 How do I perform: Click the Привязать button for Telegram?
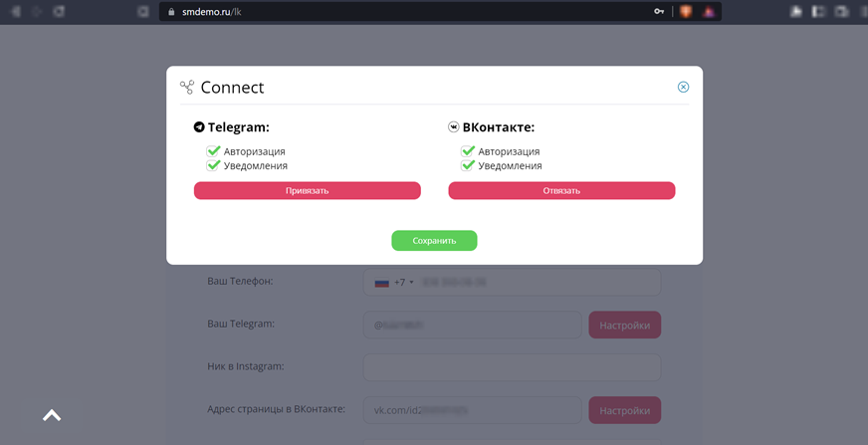pyautogui.click(x=308, y=190)
